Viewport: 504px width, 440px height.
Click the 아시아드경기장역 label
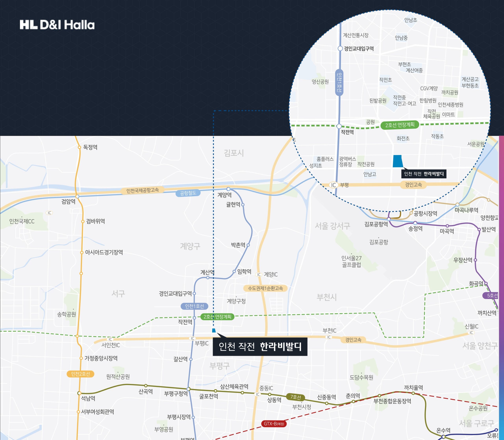(104, 252)
